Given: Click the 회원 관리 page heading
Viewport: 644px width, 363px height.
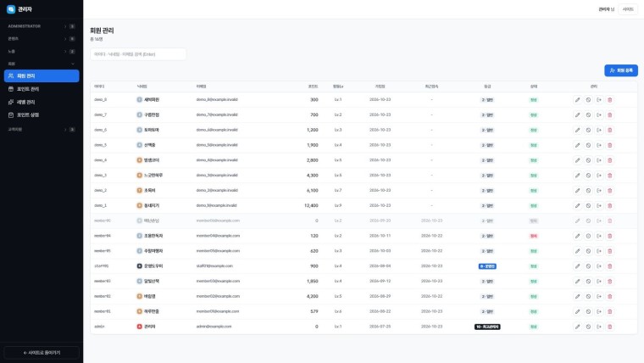Looking at the screenshot, I should pyautogui.click(x=102, y=31).
